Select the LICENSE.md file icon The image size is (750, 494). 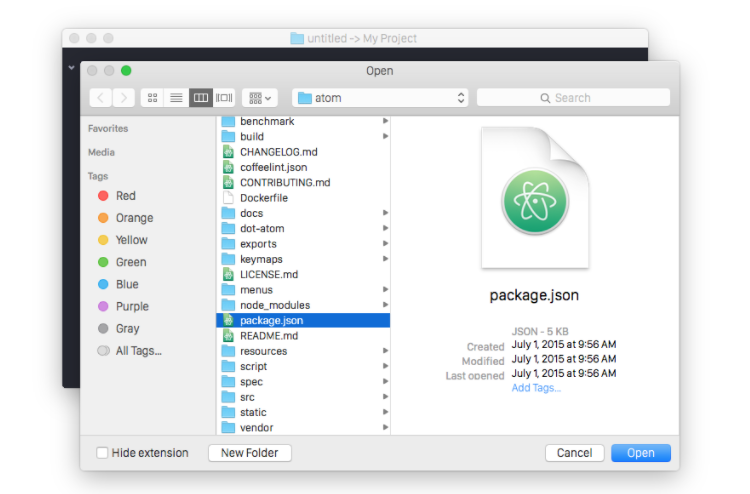(x=228, y=274)
